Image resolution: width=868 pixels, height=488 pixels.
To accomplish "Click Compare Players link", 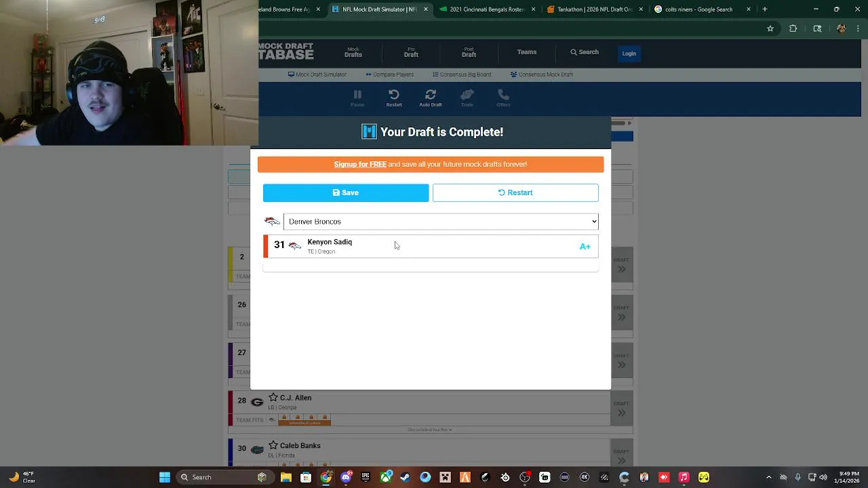I will pyautogui.click(x=389, y=75).
